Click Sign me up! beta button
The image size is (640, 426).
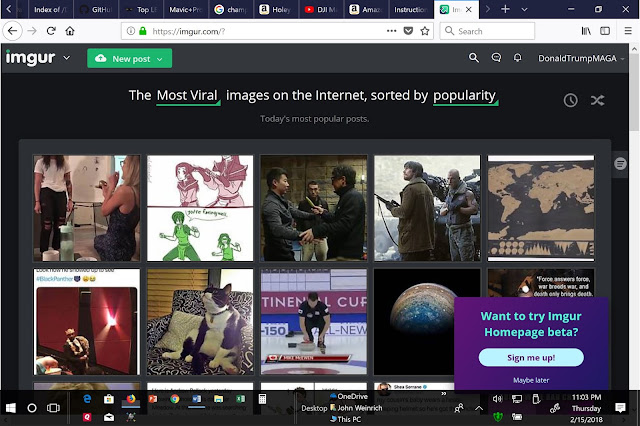pos(531,357)
